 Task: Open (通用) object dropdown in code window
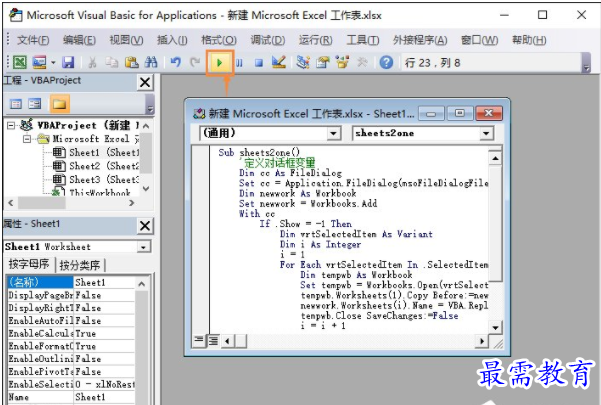(x=334, y=133)
